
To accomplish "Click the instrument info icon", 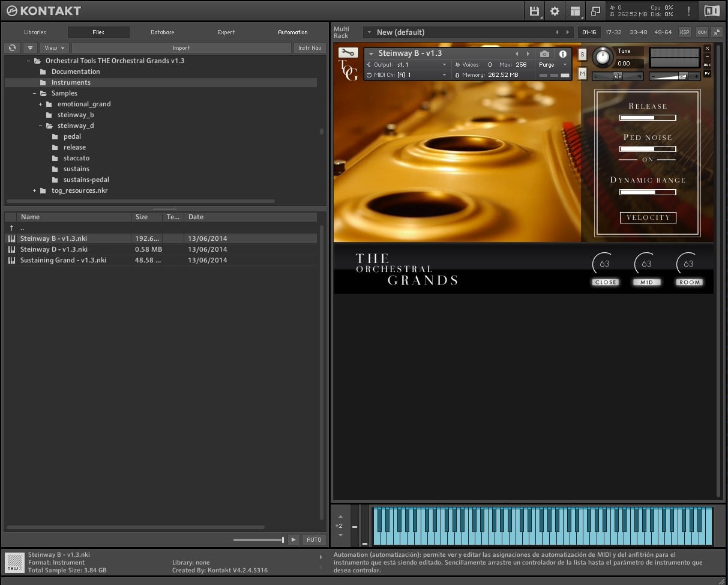I will tap(563, 54).
